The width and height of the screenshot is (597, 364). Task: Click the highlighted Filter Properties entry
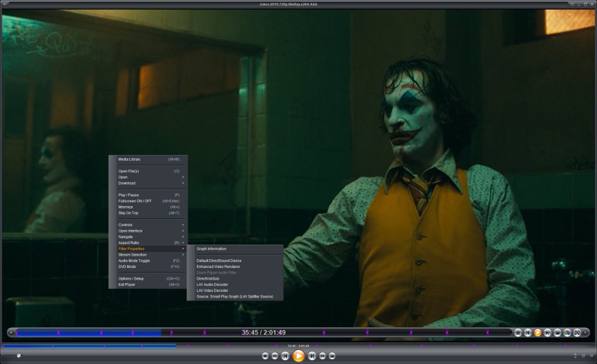click(149, 249)
